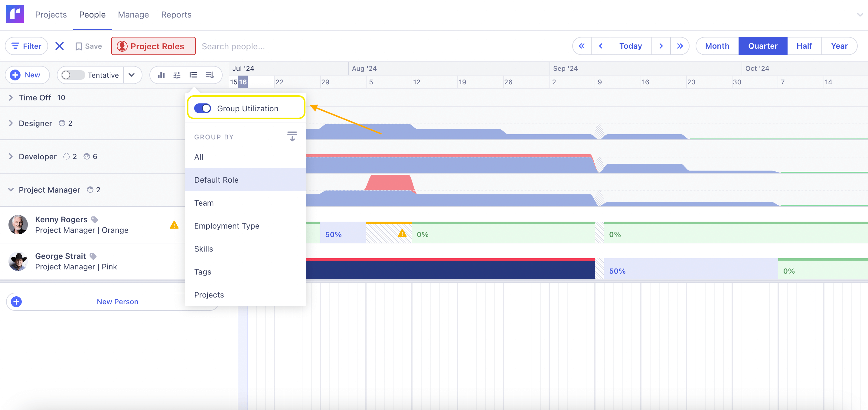Disable the Group Utilization toggle
This screenshot has width=868, height=410.
tap(203, 108)
